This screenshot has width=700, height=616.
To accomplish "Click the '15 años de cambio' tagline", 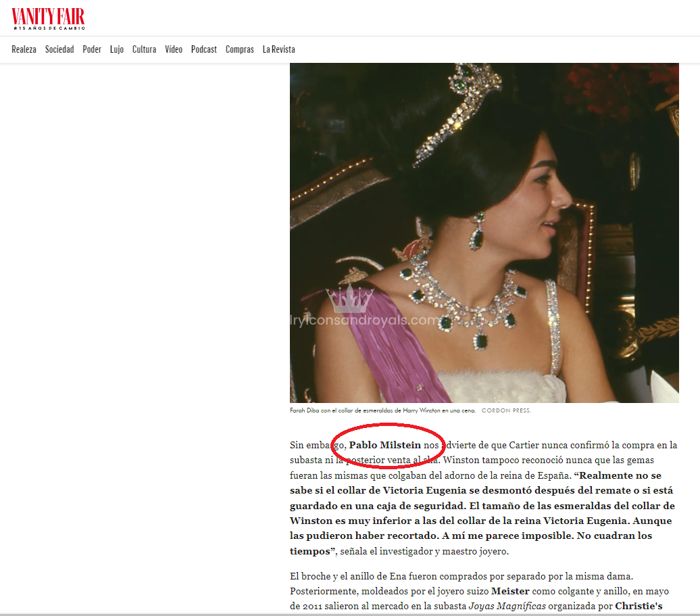I will point(48,29).
